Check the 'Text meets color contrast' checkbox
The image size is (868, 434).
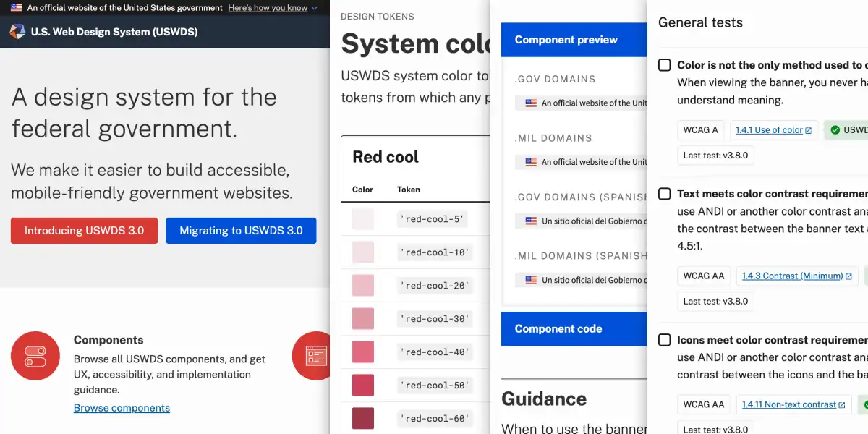tap(665, 194)
